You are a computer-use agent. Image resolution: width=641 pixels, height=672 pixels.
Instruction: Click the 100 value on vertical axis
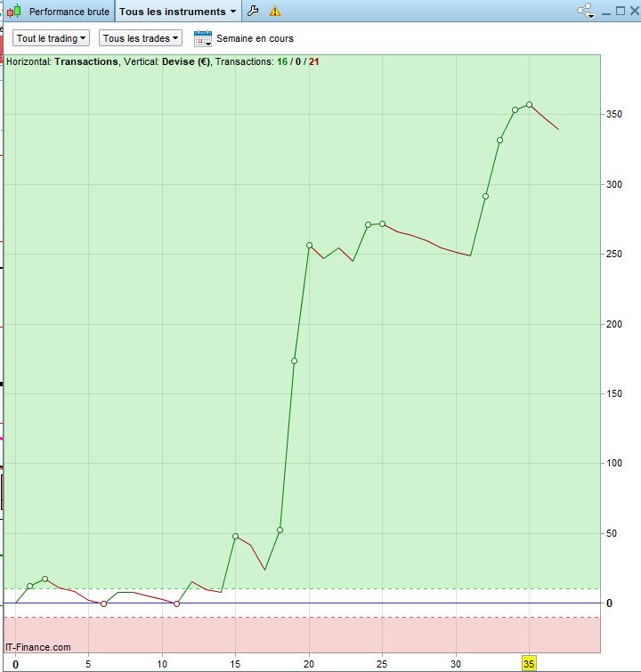[x=614, y=464]
